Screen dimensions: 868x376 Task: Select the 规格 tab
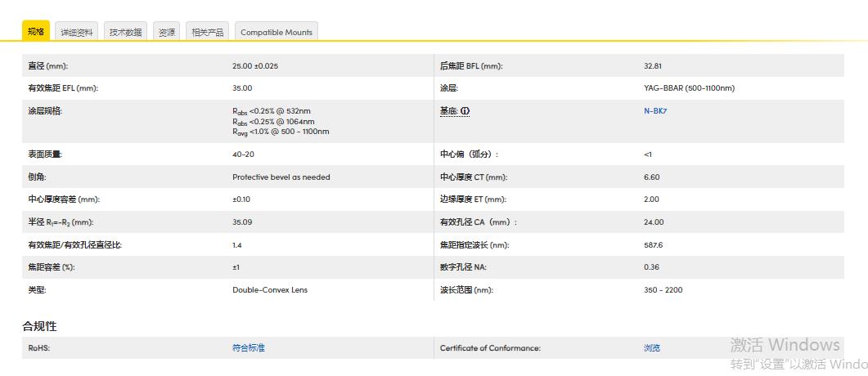[x=36, y=32]
